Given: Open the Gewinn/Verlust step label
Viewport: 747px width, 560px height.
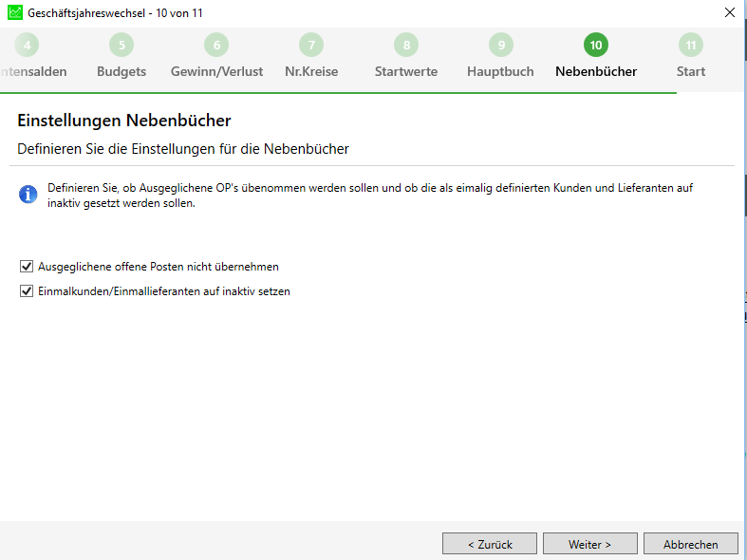Looking at the screenshot, I should click(x=216, y=71).
